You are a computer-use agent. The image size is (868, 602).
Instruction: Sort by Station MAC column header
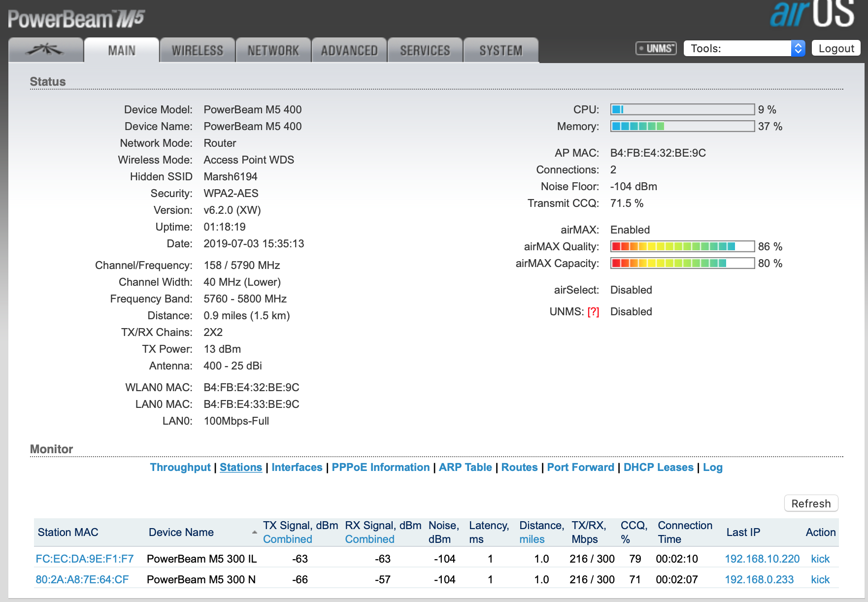(x=68, y=533)
